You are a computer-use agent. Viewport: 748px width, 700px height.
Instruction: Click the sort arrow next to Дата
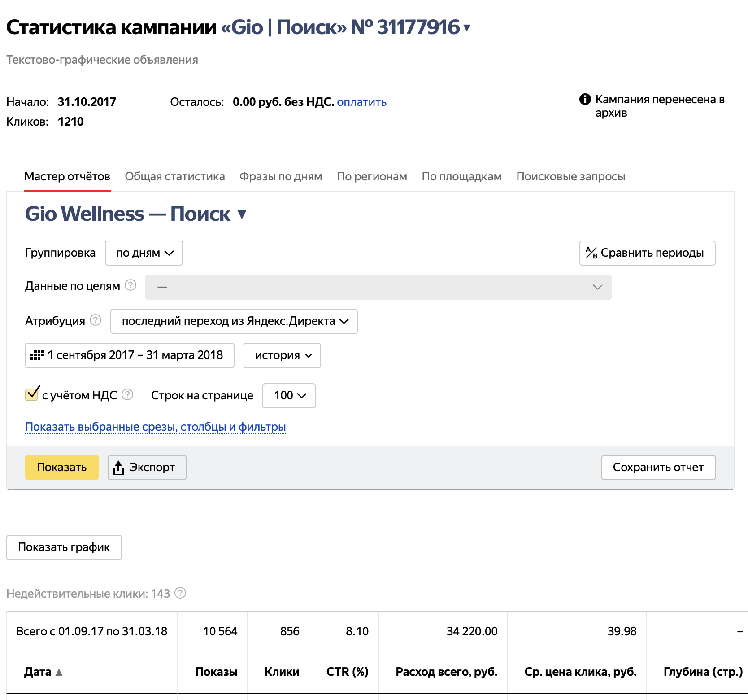(59, 672)
